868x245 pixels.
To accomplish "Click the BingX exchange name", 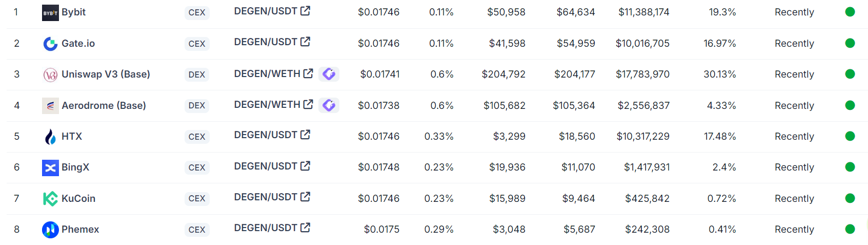I will coord(75,167).
